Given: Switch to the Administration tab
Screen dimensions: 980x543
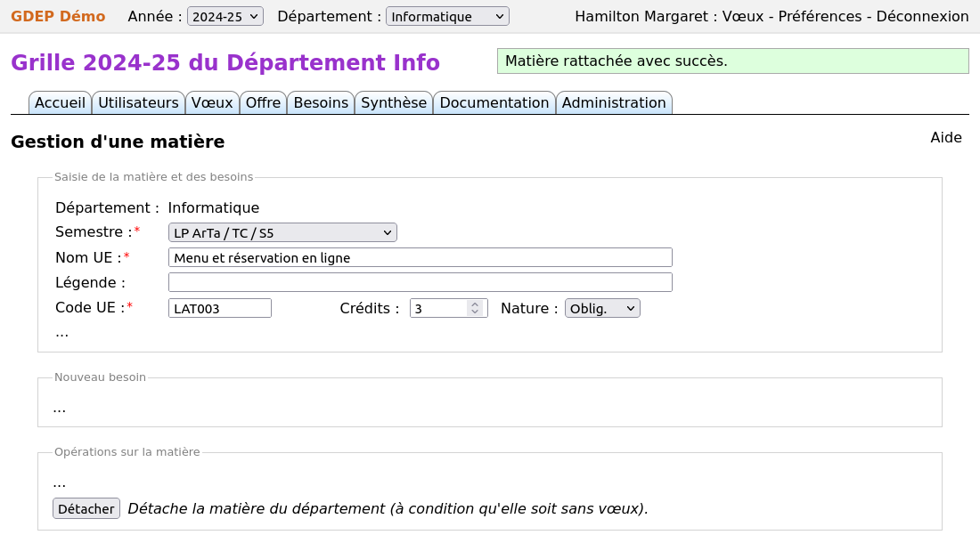Looking at the screenshot, I should pyautogui.click(x=614, y=103).
